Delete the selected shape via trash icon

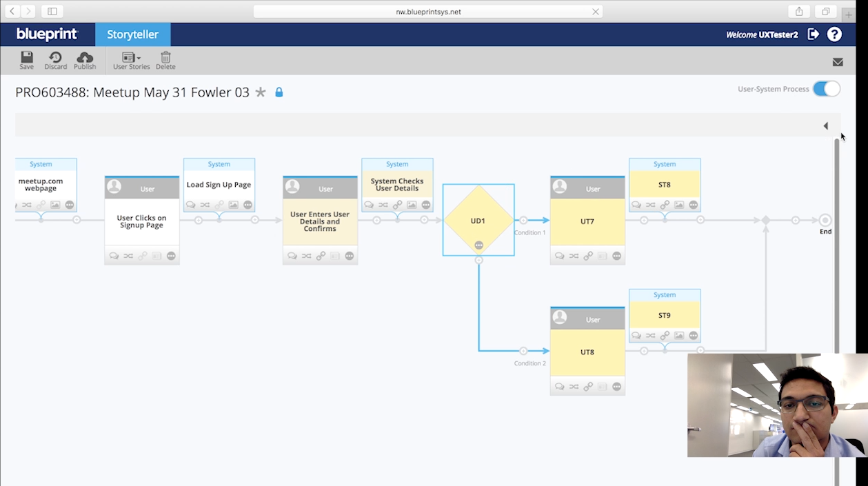coord(165,60)
